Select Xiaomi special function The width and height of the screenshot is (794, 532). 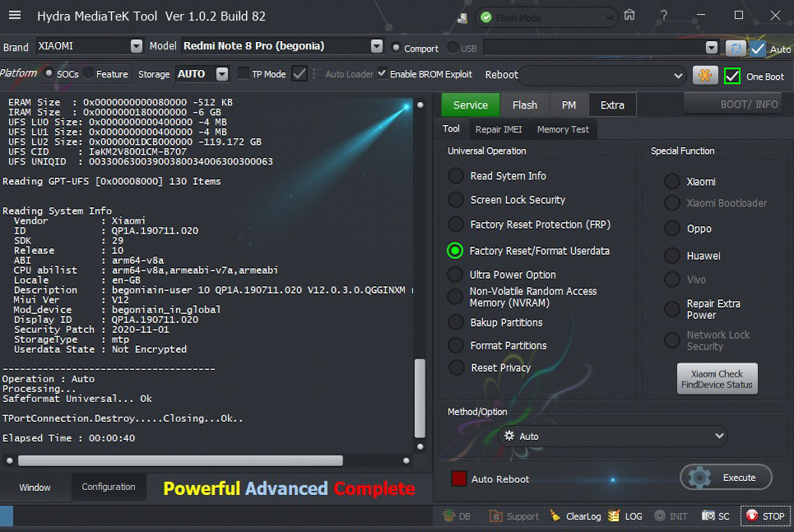[672, 181]
